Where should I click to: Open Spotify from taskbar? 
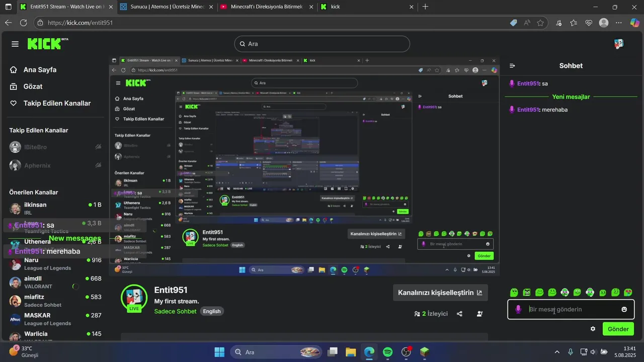point(387,352)
